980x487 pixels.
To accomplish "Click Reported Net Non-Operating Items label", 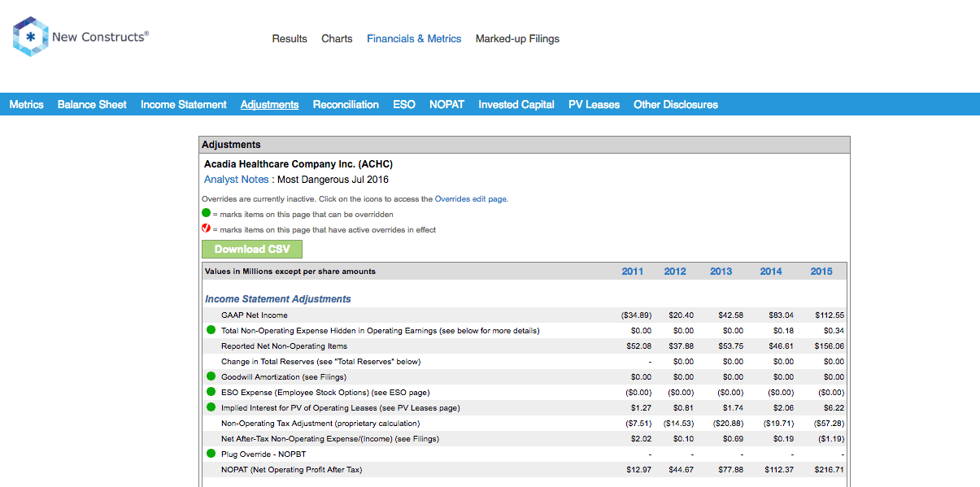I will pyautogui.click(x=285, y=346).
